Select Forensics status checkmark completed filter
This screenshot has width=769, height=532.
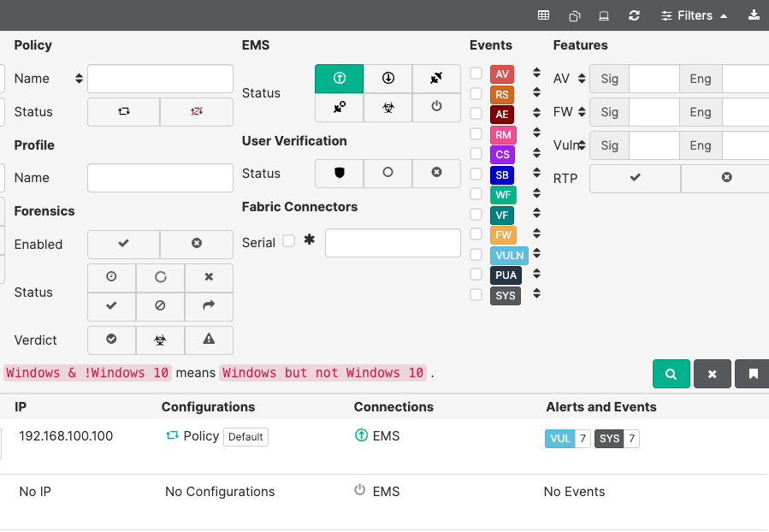112,306
